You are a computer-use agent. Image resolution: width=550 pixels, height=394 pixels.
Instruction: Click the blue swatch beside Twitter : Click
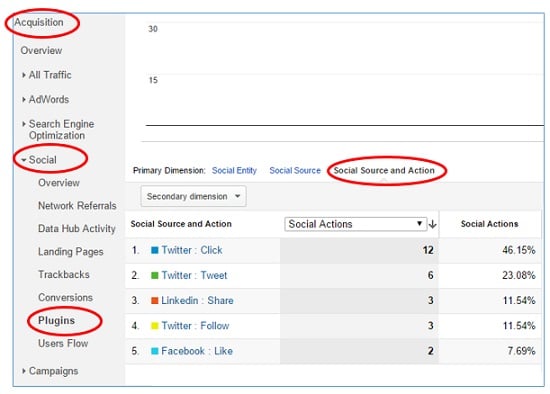154,250
